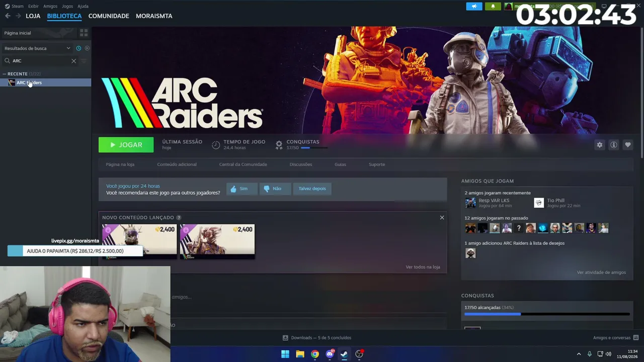Open the Guias section

tap(340, 164)
